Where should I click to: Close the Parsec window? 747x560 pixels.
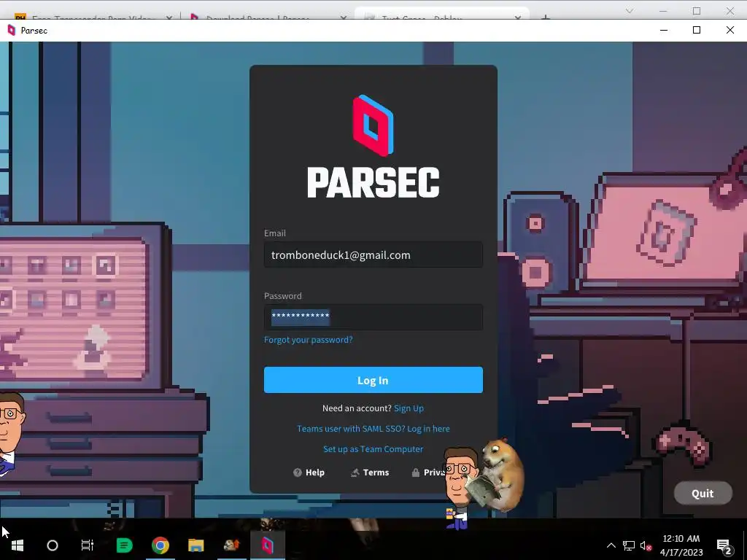pos(729,30)
